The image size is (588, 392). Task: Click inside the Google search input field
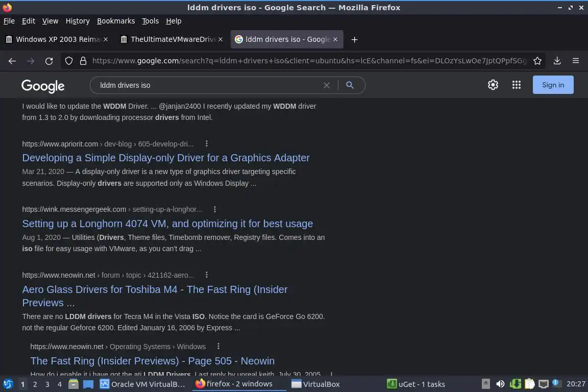point(208,85)
